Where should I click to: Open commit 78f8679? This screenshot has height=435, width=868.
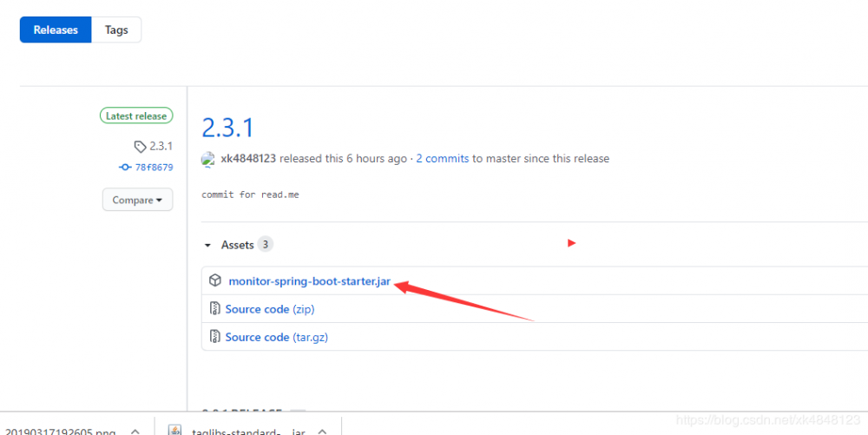point(154,167)
